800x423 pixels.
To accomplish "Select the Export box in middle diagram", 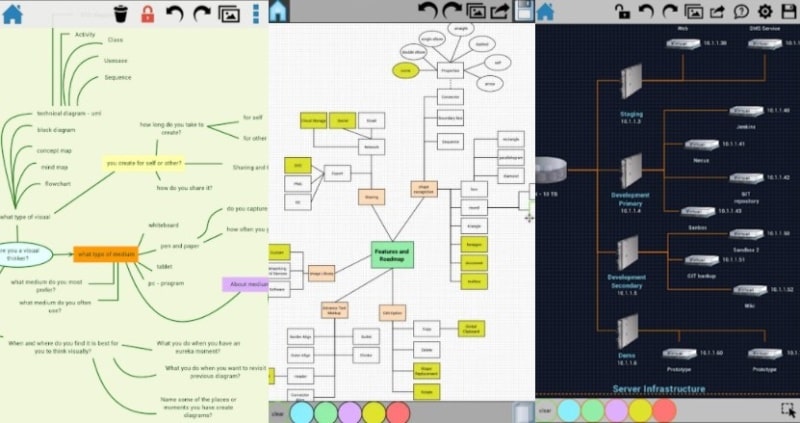I will point(337,173).
